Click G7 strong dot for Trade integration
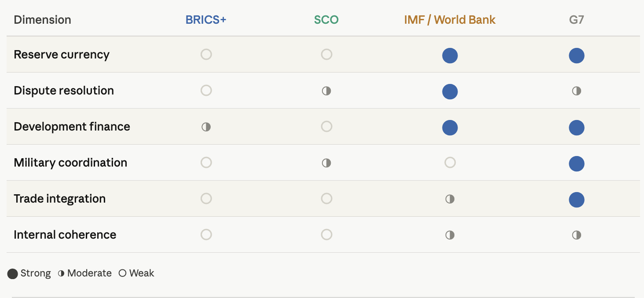This screenshot has height=298, width=644. coord(576,200)
